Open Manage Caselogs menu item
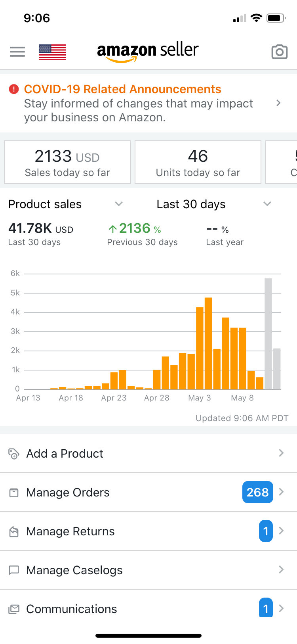The image size is (297, 644). 74,570
